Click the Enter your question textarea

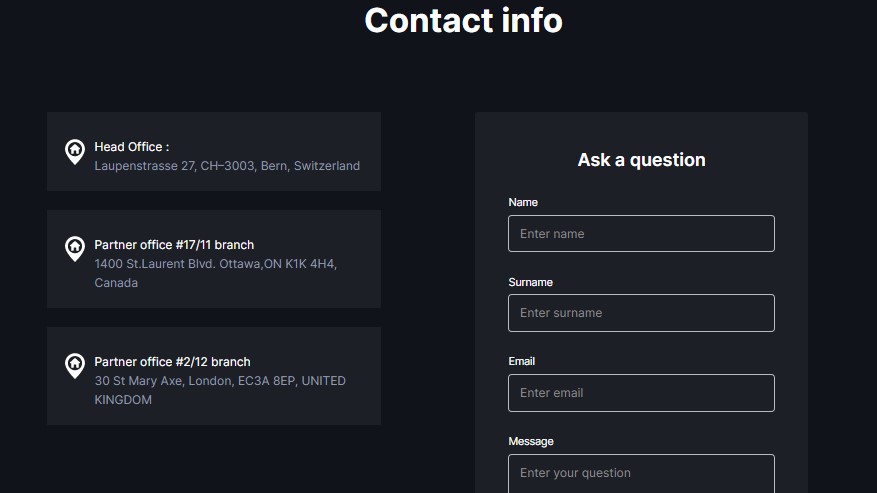coord(641,473)
